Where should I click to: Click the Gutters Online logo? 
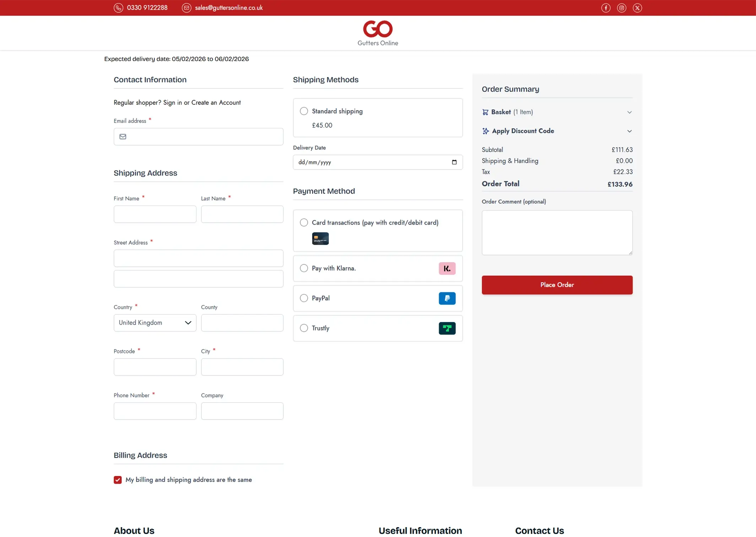378,33
